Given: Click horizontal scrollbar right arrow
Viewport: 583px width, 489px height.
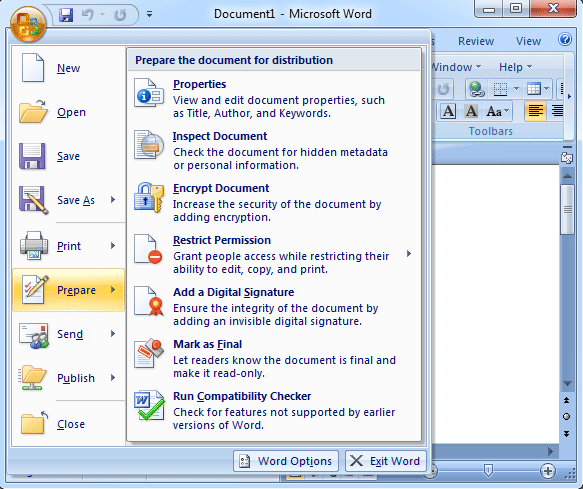Looking at the screenshot, I should tap(551, 452).
